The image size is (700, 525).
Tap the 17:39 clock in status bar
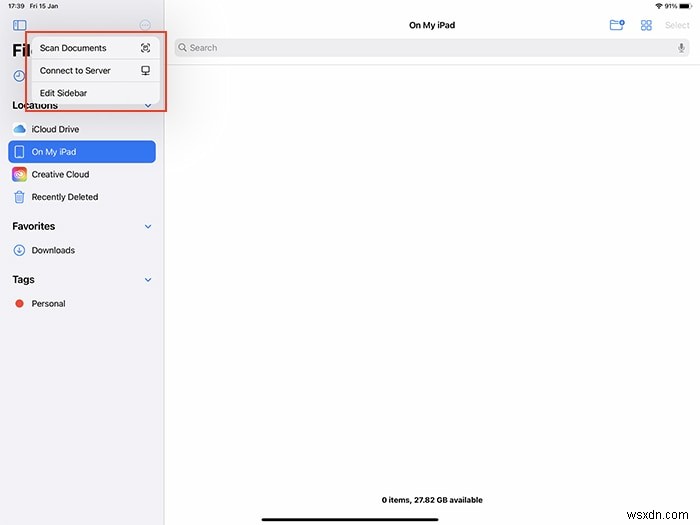coord(16,6)
